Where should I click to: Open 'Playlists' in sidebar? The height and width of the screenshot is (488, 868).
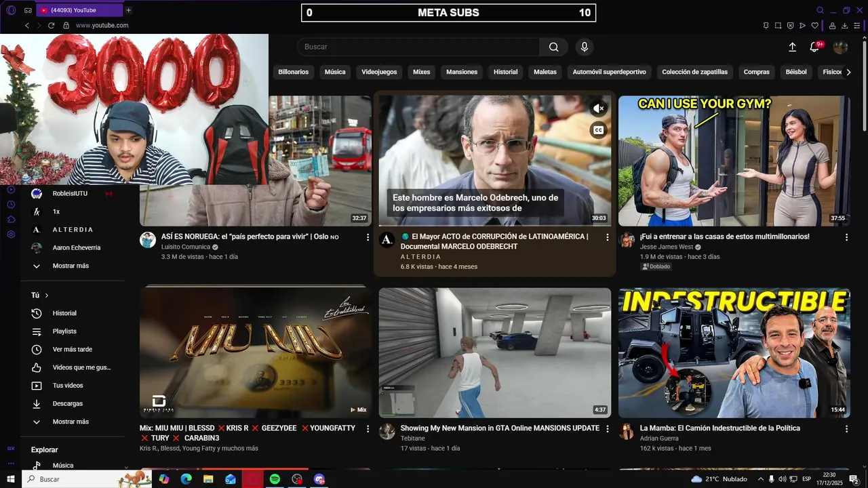point(65,331)
